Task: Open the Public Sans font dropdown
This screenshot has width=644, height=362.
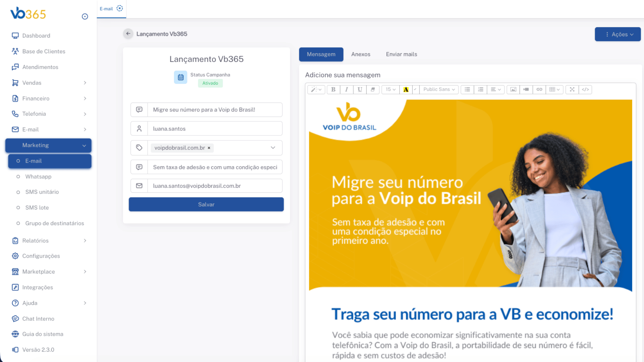Action: click(439, 89)
